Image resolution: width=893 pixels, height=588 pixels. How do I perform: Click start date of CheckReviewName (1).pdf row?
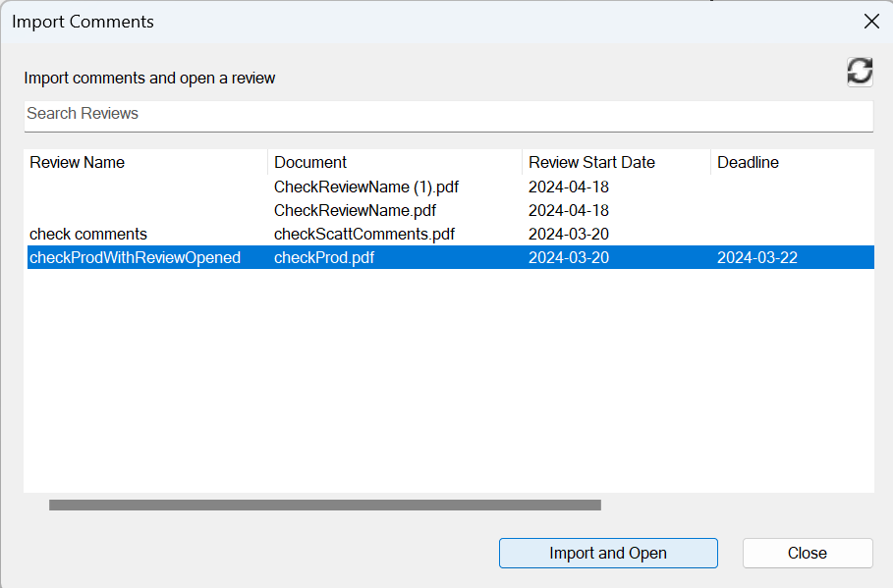pyautogui.click(x=569, y=187)
